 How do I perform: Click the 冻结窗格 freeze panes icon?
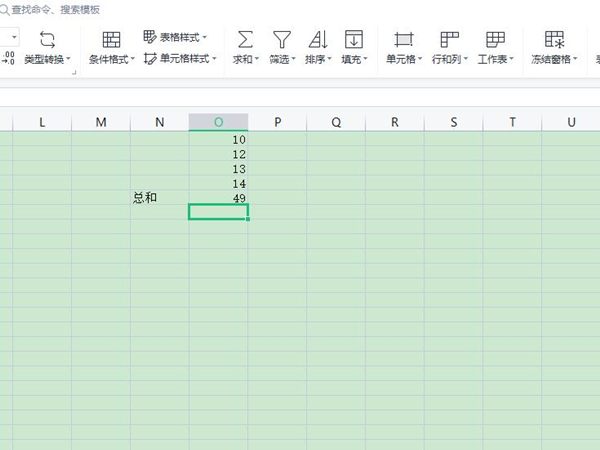554,40
